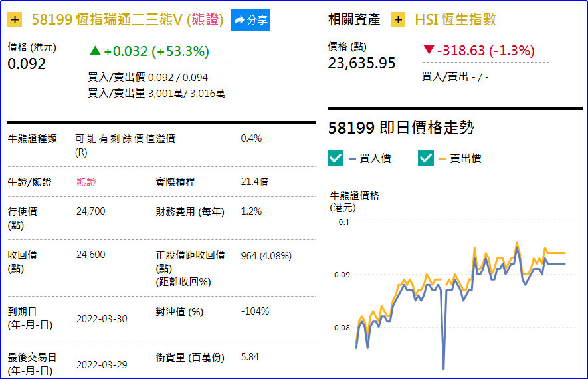Click the 實際槓桿 label

175,182
